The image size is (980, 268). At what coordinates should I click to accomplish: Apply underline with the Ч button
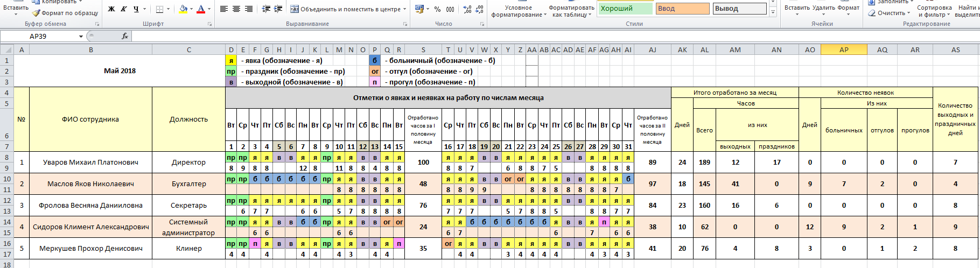coord(136,9)
